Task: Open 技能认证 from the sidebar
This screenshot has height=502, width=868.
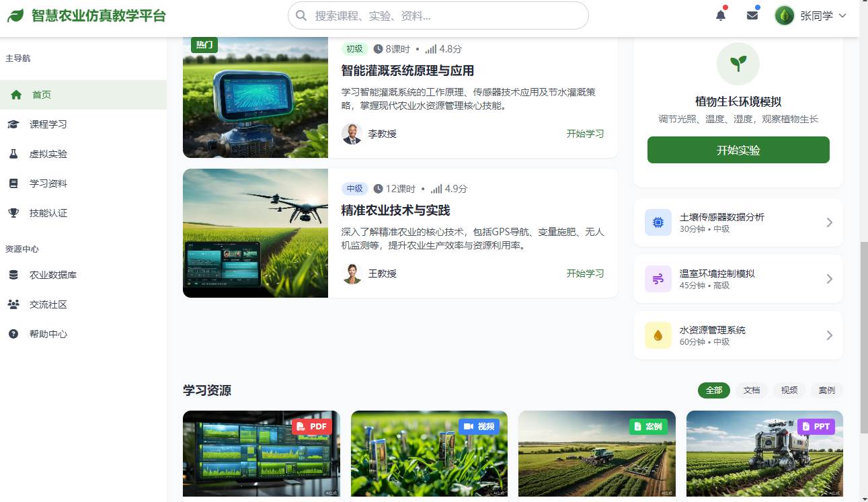Action: [13, 213]
